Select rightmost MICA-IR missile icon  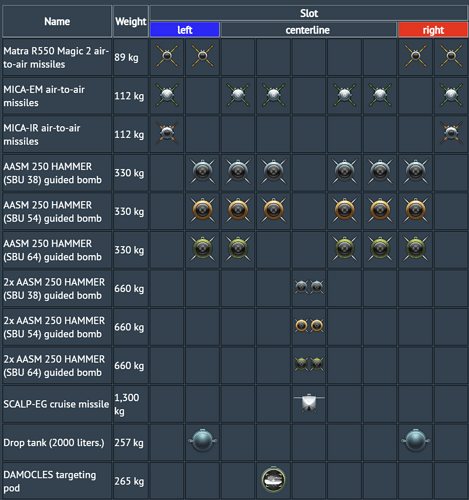click(x=451, y=133)
